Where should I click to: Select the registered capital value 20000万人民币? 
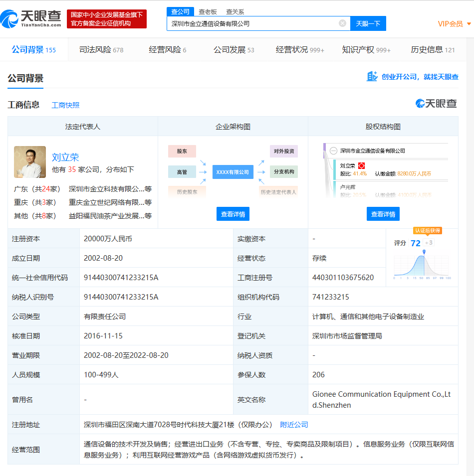click(108, 239)
